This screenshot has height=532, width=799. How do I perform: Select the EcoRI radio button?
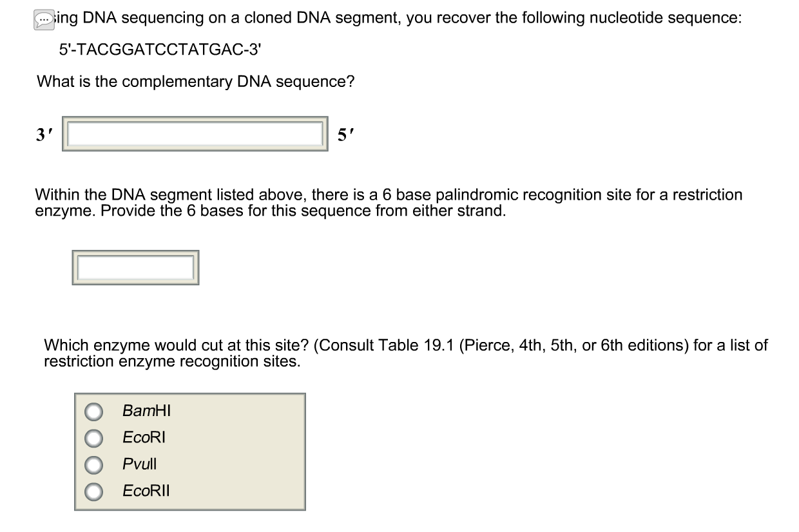(x=94, y=437)
